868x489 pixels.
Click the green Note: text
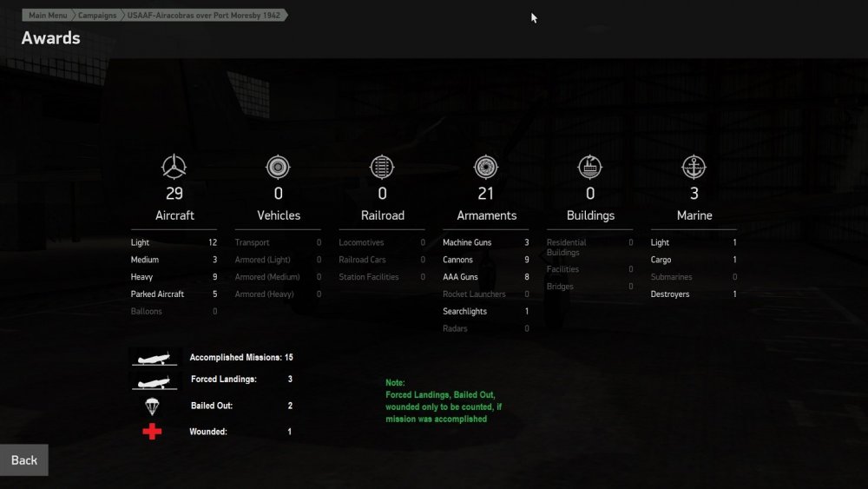(x=395, y=383)
